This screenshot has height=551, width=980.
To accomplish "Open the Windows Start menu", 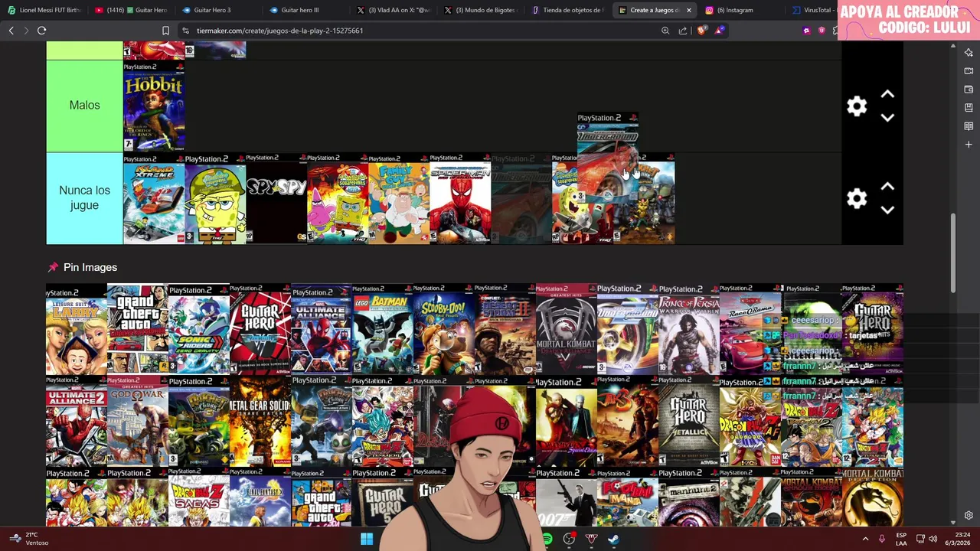I will 367,539.
